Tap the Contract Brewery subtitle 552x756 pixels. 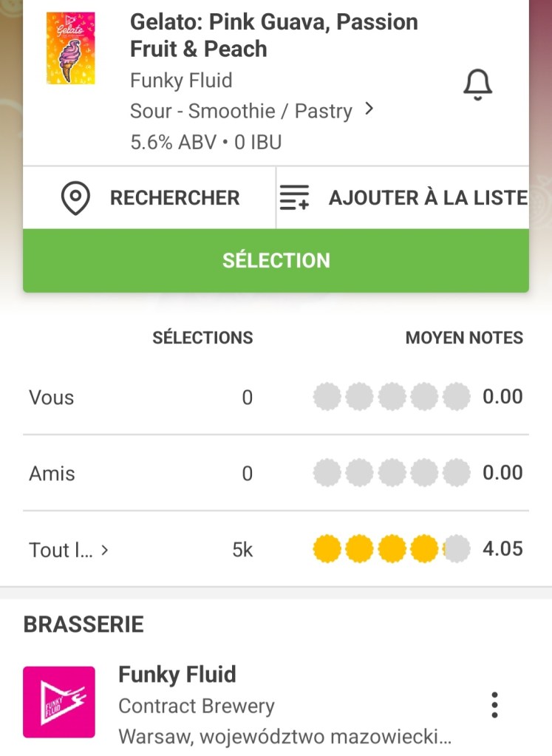(196, 706)
